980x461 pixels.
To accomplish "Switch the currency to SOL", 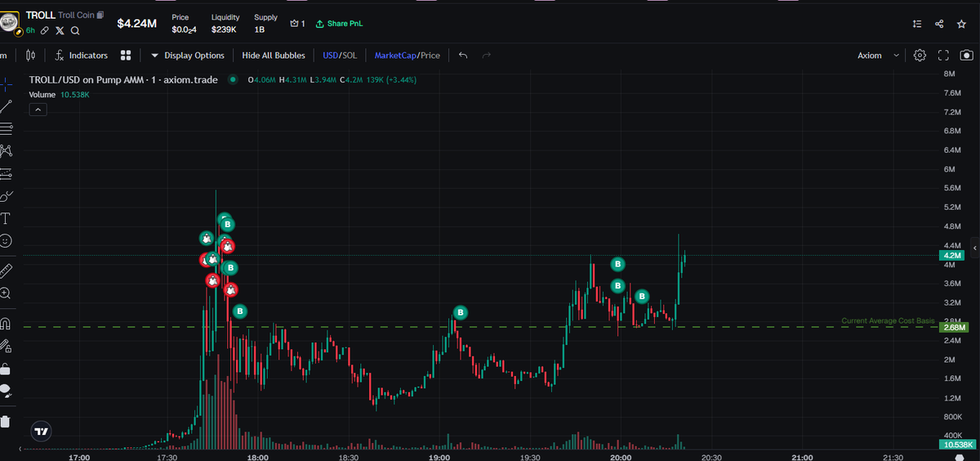I will tap(350, 56).
